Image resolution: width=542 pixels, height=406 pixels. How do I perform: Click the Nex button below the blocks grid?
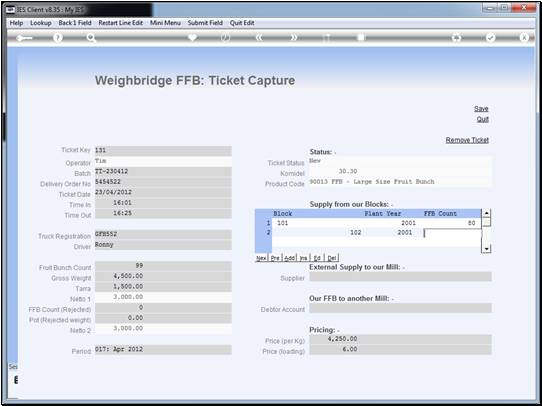click(x=261, y=258)
